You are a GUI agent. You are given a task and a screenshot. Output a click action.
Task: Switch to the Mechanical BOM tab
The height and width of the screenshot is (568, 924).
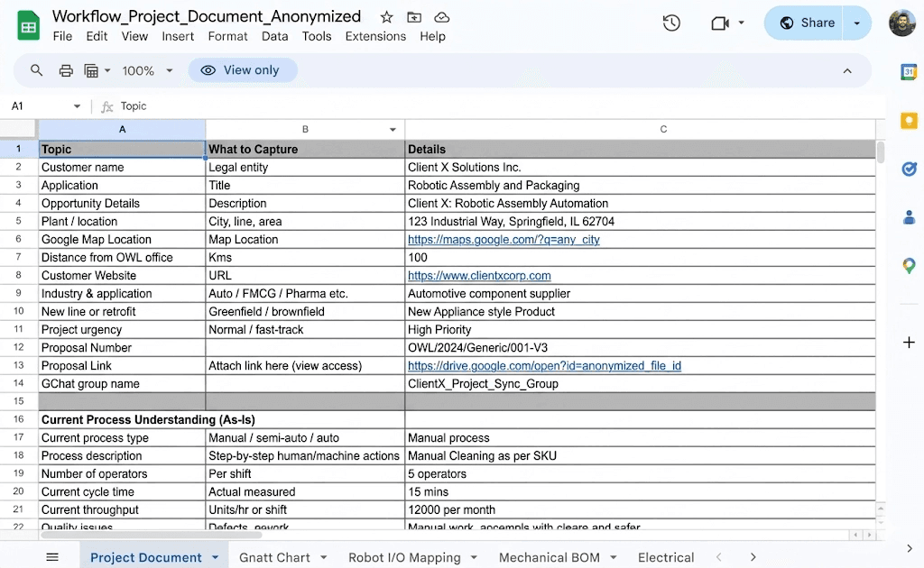pos(549,557)
